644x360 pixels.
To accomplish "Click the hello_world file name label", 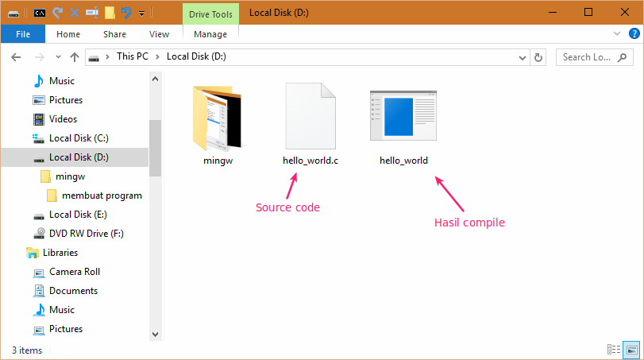I will (x=403, y=161).
